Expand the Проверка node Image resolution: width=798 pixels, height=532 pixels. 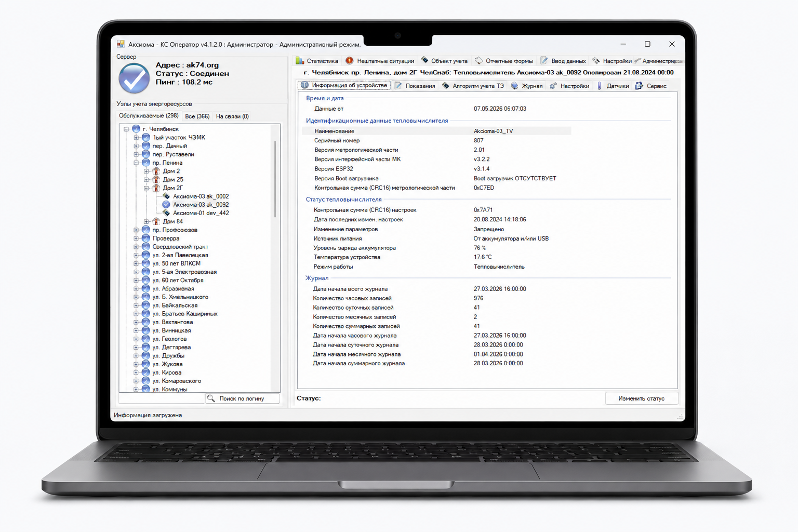coord(136,238)
